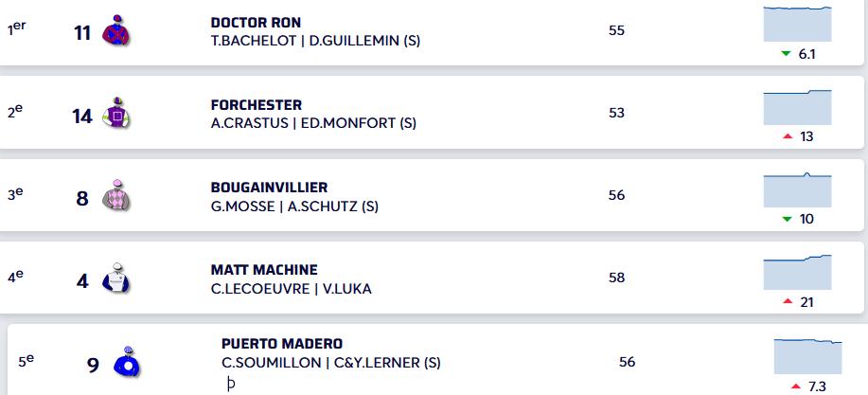Select the BOUGAINVILLIER horse name
This screenshot has width=868, height=395.
269,188
